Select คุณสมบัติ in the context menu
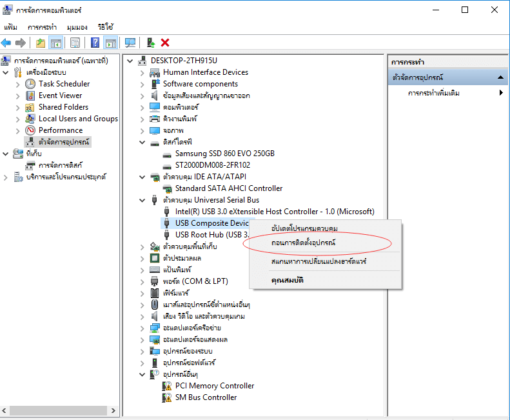The image size is (510, 420). click(288, 280)
